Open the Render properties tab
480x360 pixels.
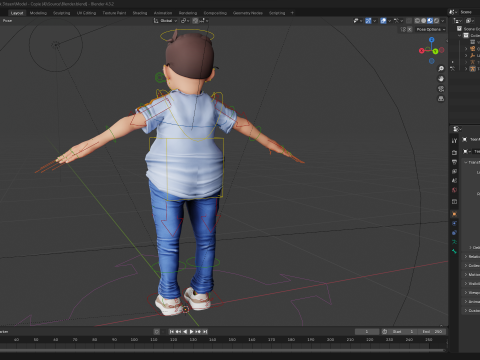click(x=454, y=153)
